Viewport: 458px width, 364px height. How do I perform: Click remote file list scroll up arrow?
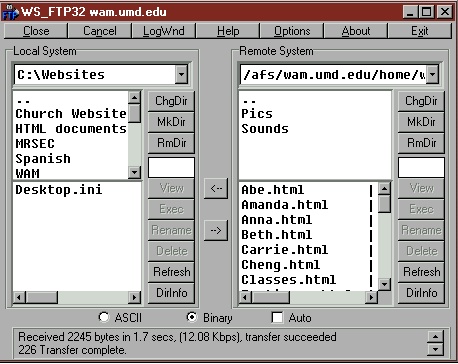pyautogui.click(x=384, y=189)
